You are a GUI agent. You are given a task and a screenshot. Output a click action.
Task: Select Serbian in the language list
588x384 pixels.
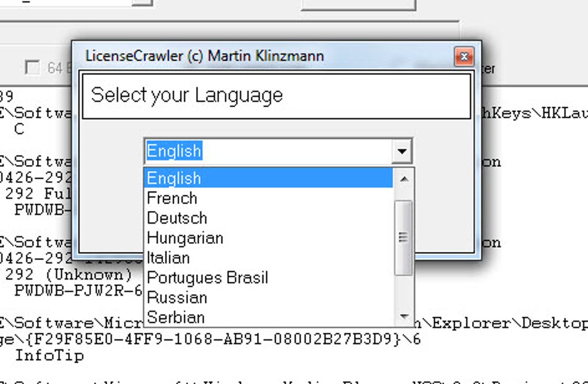pos(269,317)
